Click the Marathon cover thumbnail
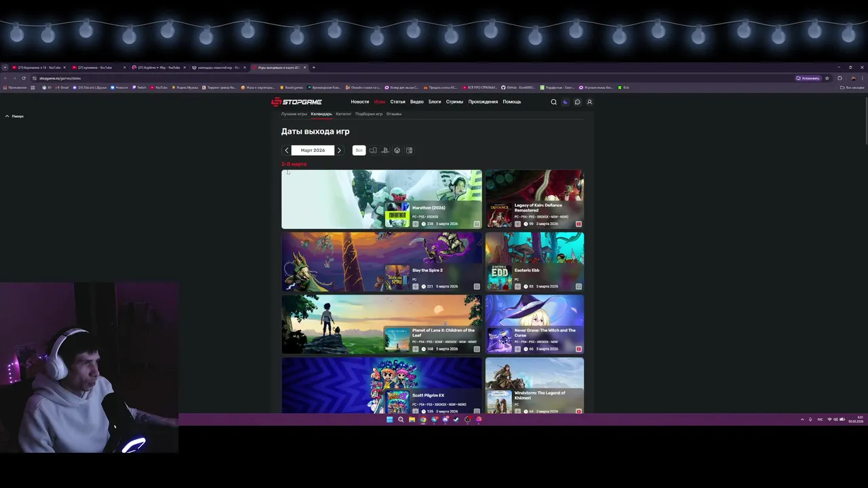The image size is (868, 488). (x=397, y=215)
